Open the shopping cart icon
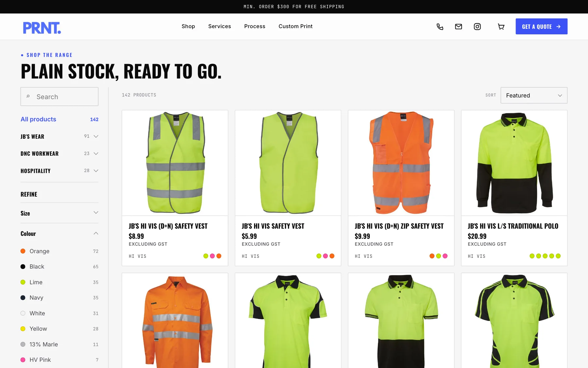The image size is (588, 368). 501,26
